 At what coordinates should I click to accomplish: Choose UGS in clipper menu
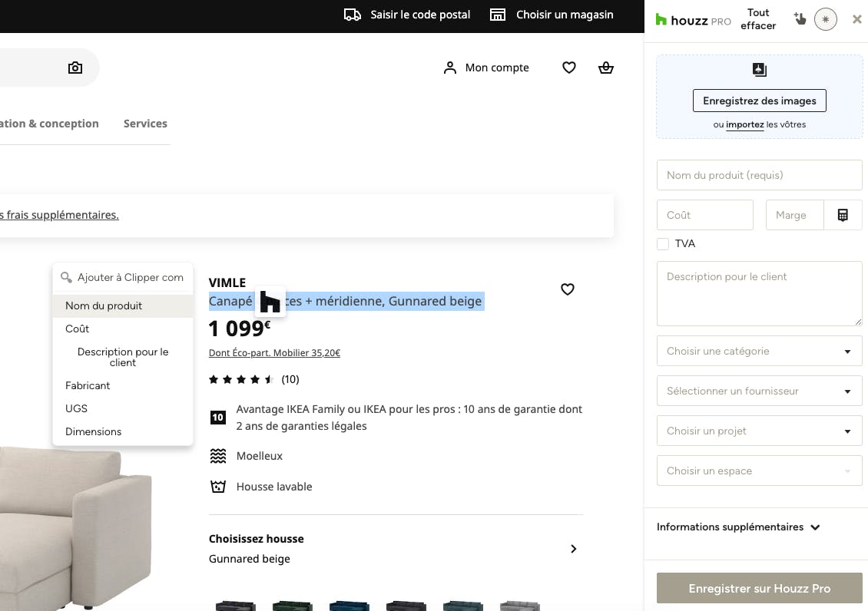point(123,408)
